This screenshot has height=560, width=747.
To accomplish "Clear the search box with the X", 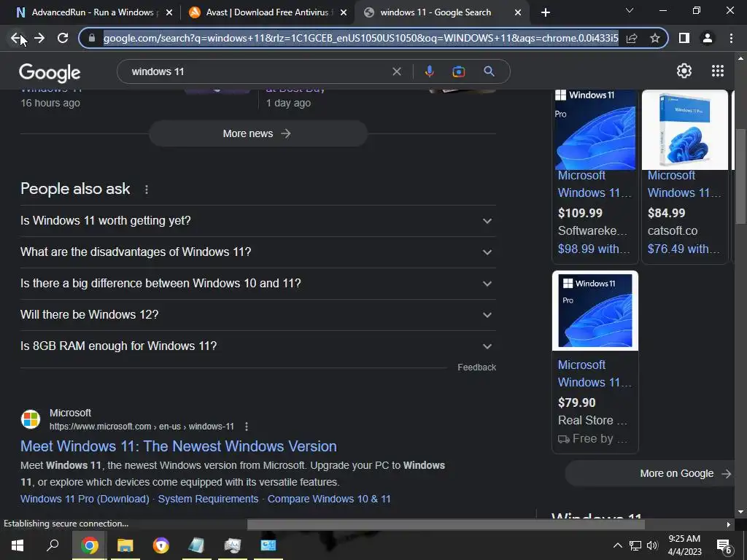I will point(396,72).
